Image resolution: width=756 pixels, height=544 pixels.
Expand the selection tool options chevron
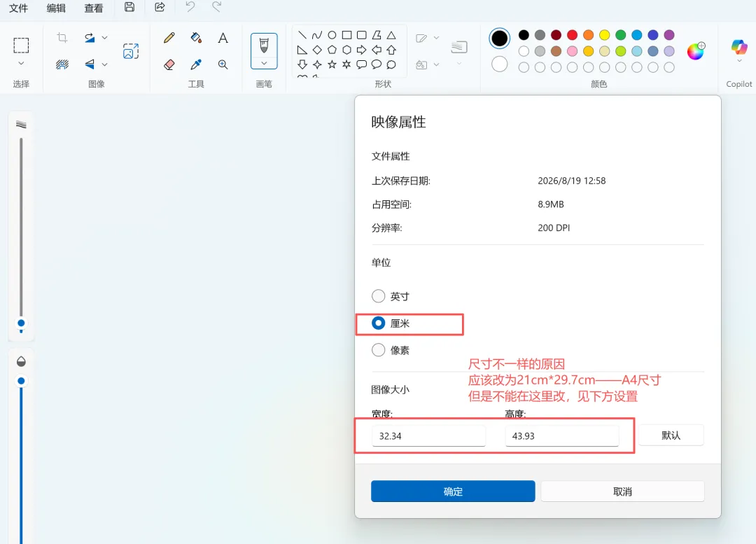pos(21,63)
